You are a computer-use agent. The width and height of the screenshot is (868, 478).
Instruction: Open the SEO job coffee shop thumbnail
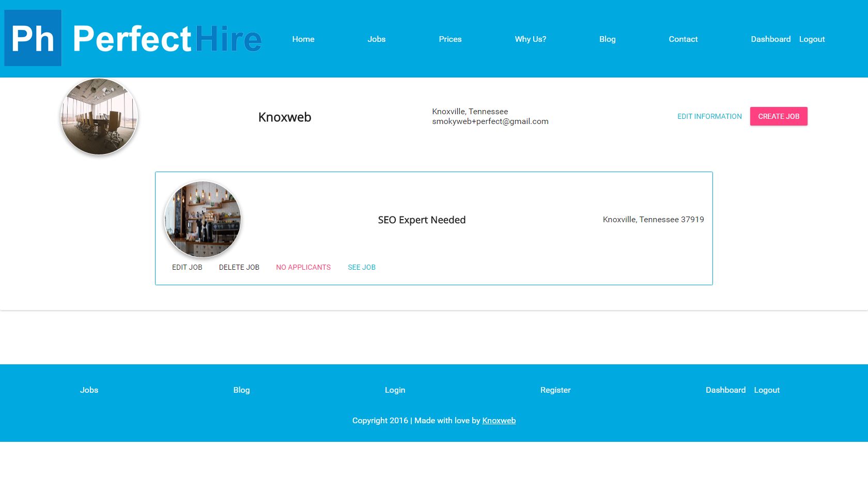click(x=203, y=219)
